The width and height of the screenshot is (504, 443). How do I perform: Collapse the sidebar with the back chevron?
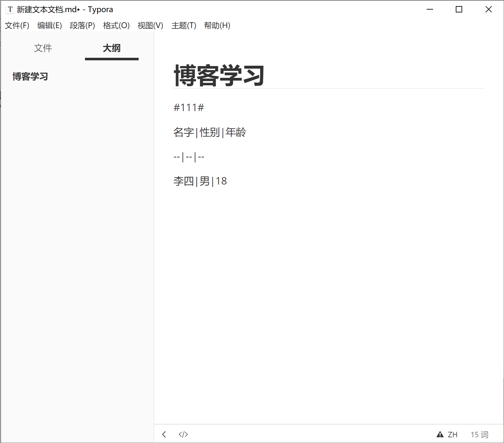point(164,434)
